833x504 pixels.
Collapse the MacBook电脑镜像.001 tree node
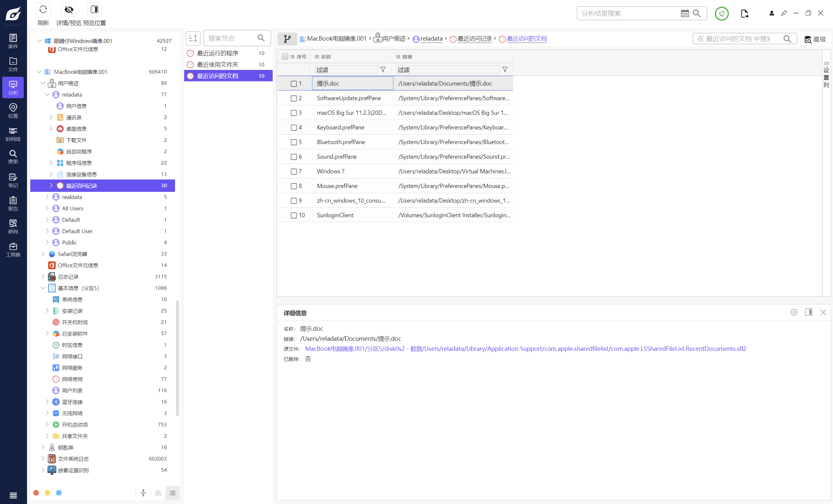(x=39, y=72)
